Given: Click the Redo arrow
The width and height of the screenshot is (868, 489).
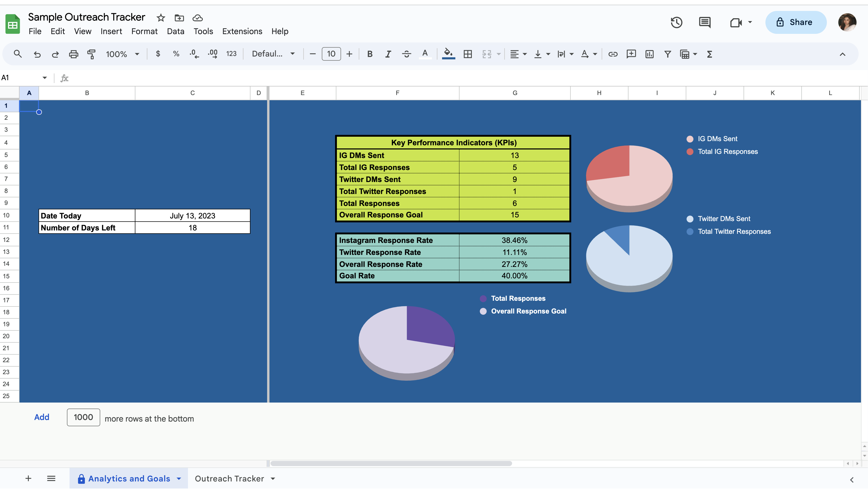Looking at the screenshot, I should click(x=55, y=54).
